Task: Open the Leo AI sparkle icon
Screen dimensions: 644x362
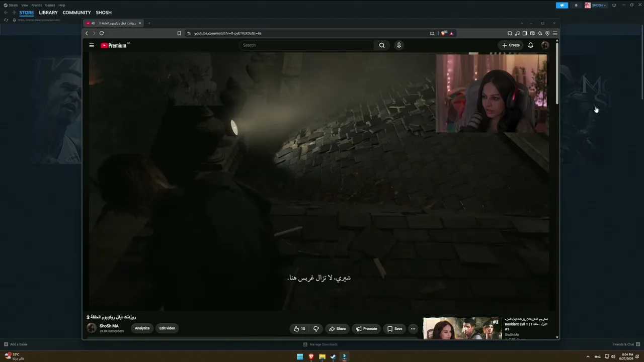Action: [540, 33]
